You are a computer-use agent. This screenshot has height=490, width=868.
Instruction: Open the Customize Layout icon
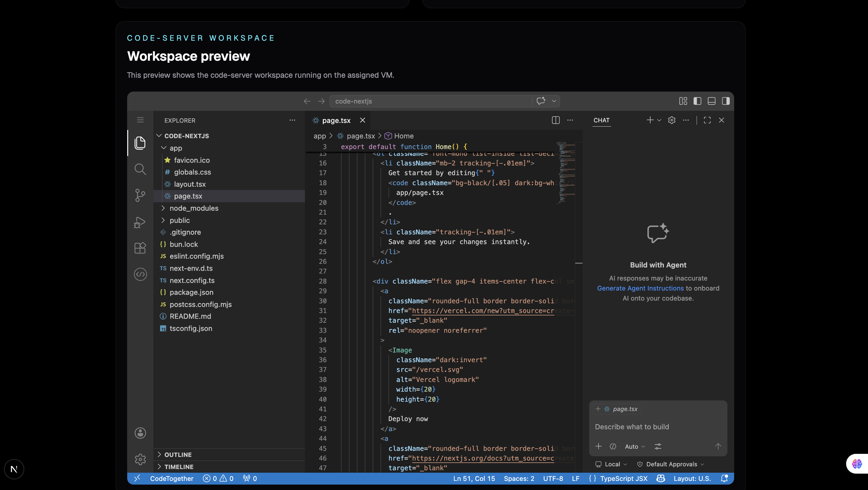pos(683,101)
